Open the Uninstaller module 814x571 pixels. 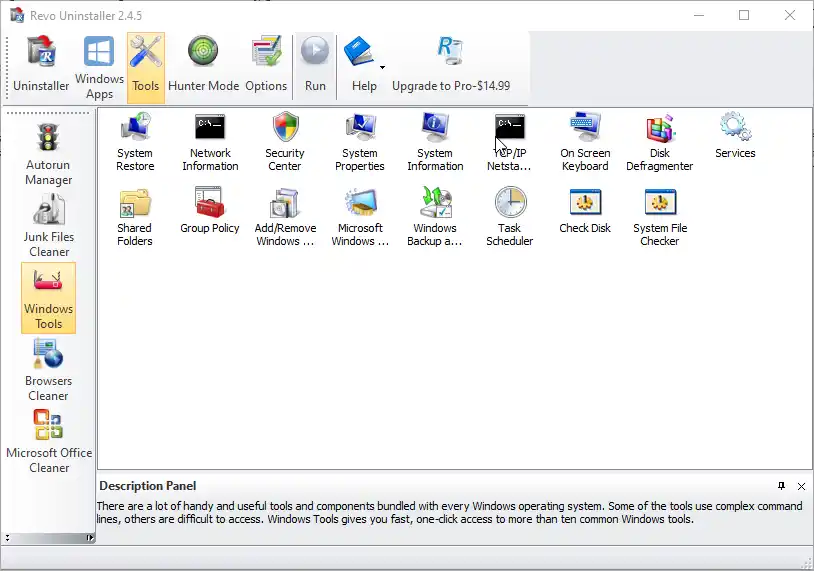[41, 65]
